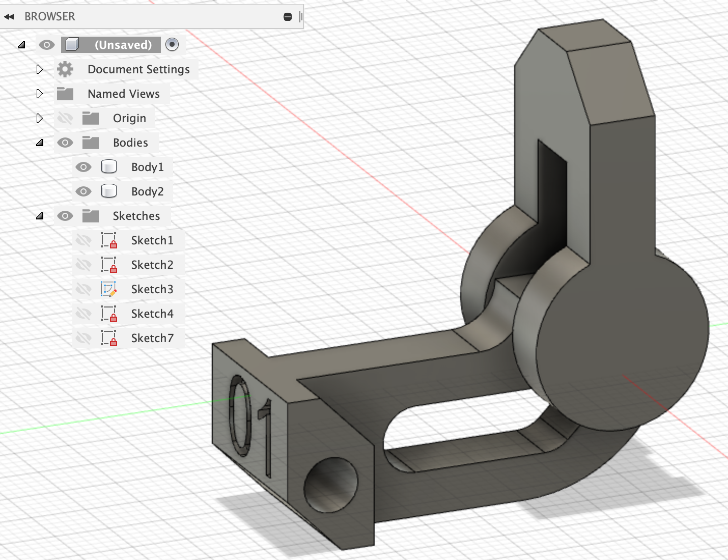
Task: Show the hidden Sketch2
Action: [83, 265]
